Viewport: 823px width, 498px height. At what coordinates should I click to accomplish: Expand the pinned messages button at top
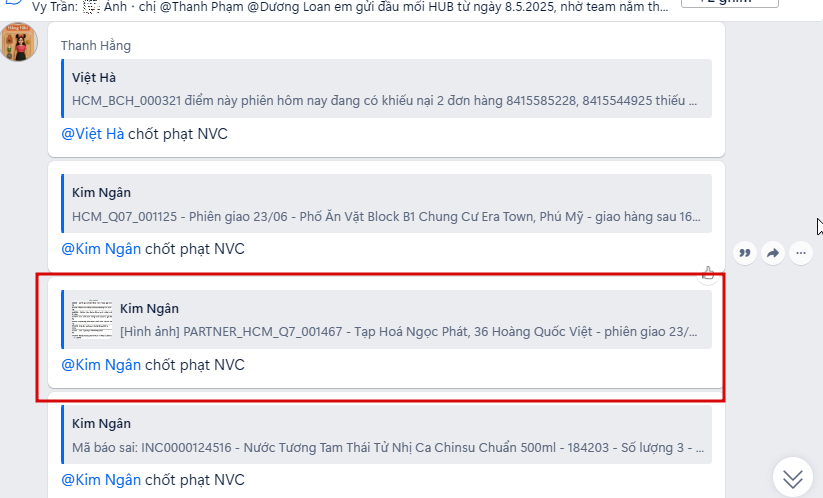[x=730, y=3]
